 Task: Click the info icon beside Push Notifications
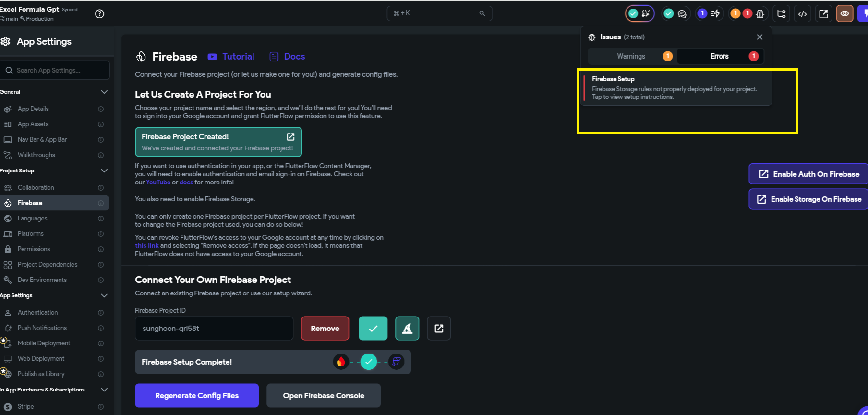tap(101, 328)
